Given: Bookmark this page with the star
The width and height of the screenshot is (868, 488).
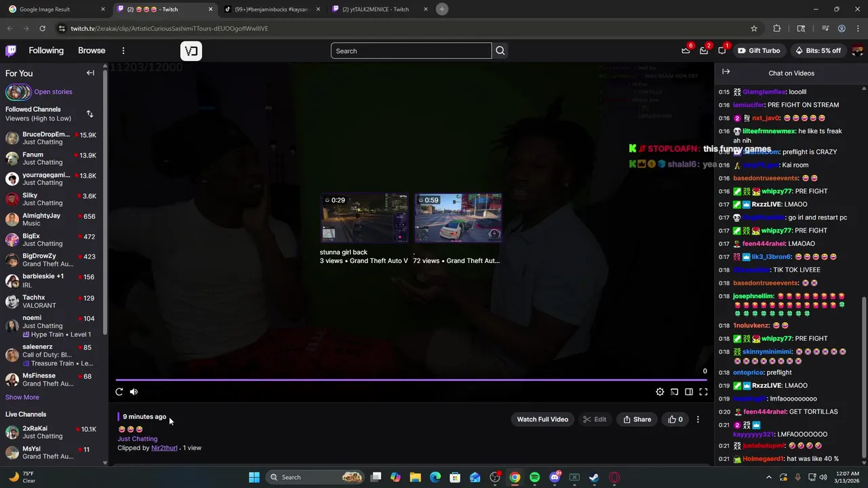Looking at the screenshot, I should tap(753, 28).
